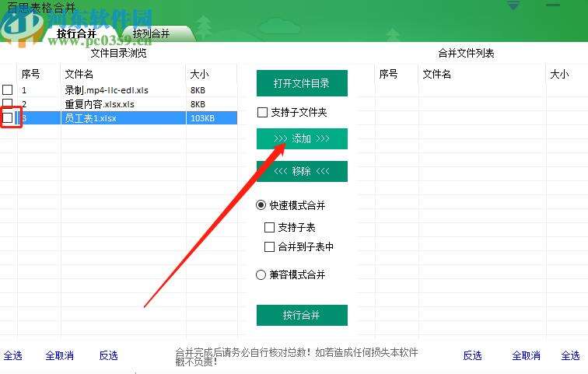
Task: Click 反选 under the merge file list
Action: click(473, 355)
